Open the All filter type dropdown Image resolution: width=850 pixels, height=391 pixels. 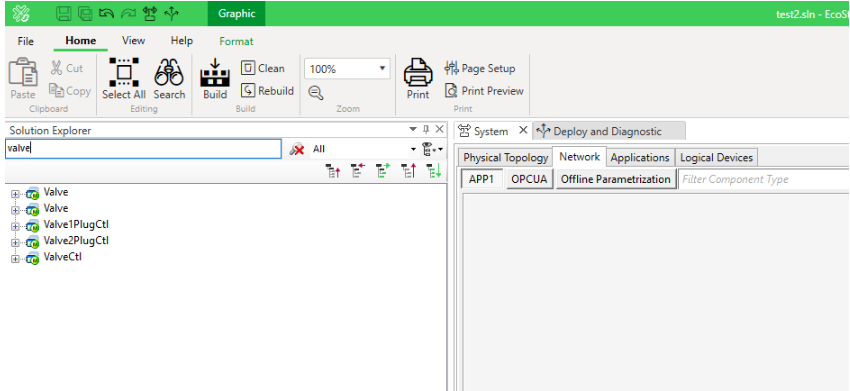413,149
